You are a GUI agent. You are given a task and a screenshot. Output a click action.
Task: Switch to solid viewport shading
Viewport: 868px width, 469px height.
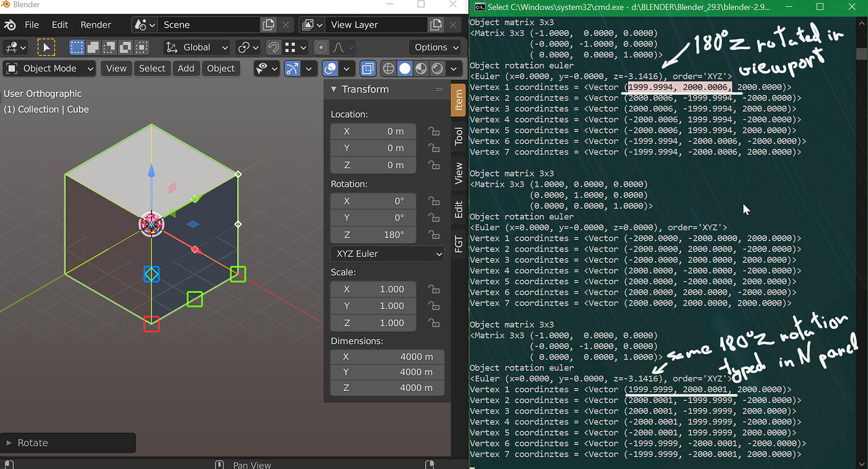pos(405,69)
